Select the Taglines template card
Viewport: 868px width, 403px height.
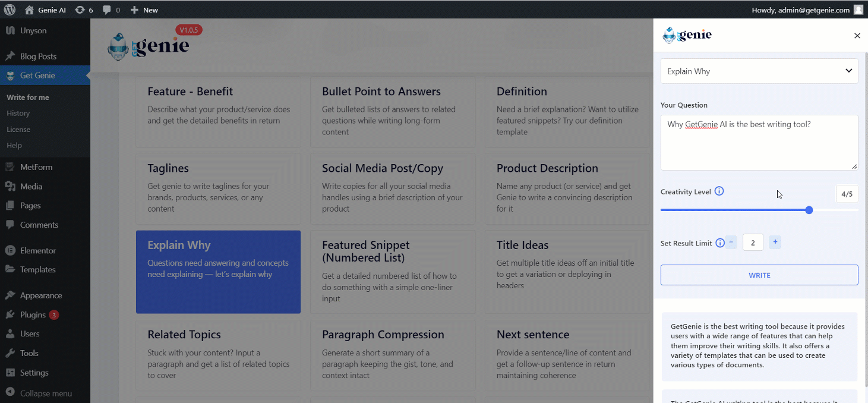pyautogui.click(x=218, y=189)
